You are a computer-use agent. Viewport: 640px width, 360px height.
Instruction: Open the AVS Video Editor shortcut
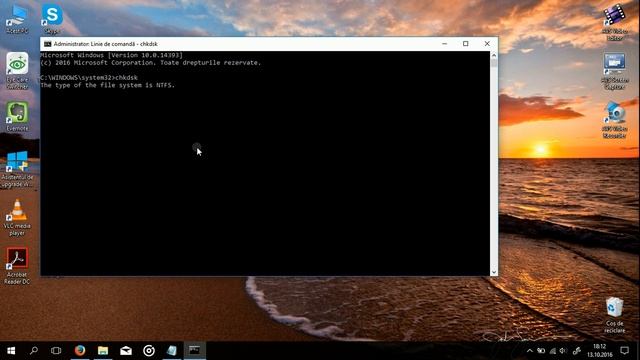614,22
